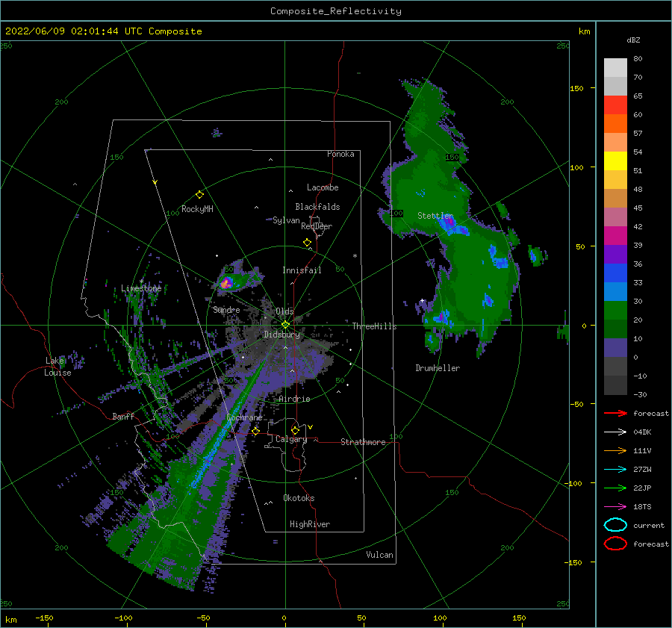Click the ThreeHills label
The image size is (672, 628).
[374, 326]
